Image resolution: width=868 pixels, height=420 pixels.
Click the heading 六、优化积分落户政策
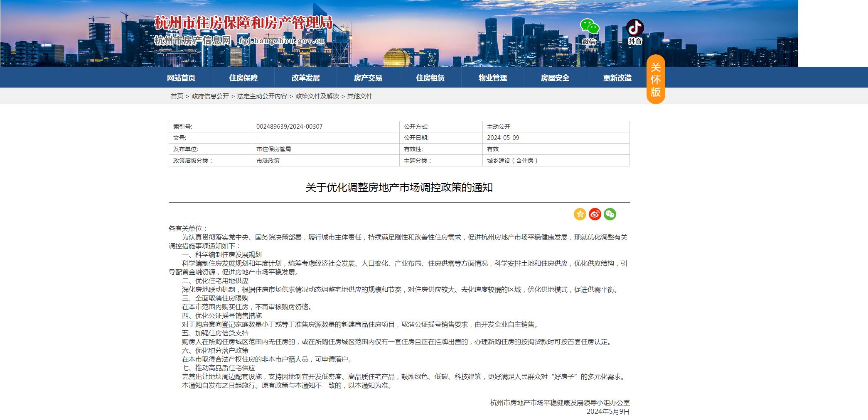point(215,351)
